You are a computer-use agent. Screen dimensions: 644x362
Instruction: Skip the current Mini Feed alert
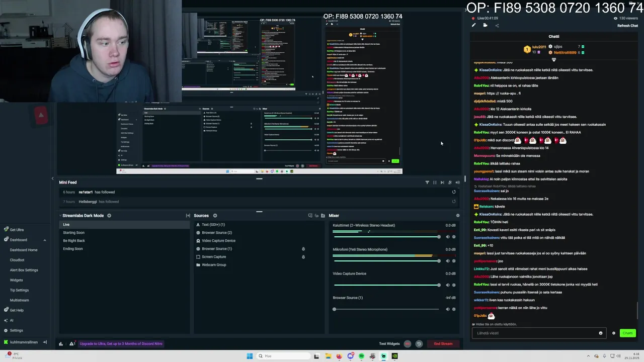point(442,183)
